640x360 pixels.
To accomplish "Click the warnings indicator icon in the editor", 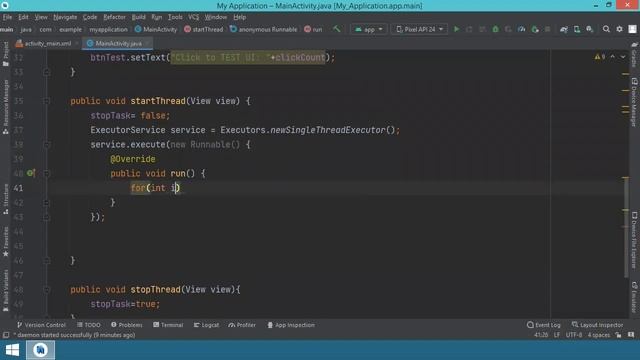I will coord(600,57).
